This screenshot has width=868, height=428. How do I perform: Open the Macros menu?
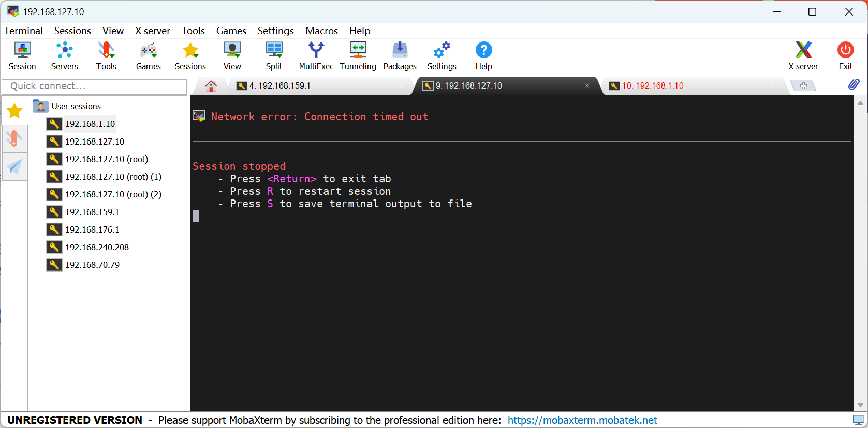tap(321, 31)
